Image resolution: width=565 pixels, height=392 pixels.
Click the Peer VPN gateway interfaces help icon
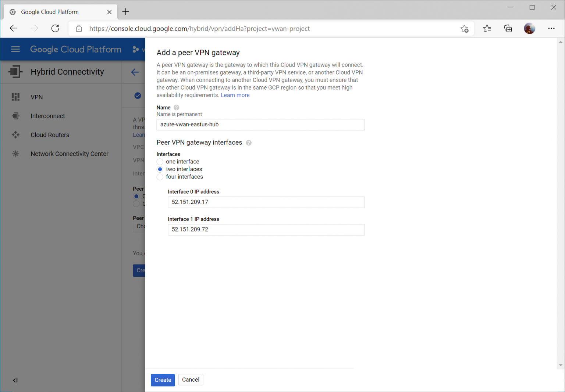[x=249, y=143]
